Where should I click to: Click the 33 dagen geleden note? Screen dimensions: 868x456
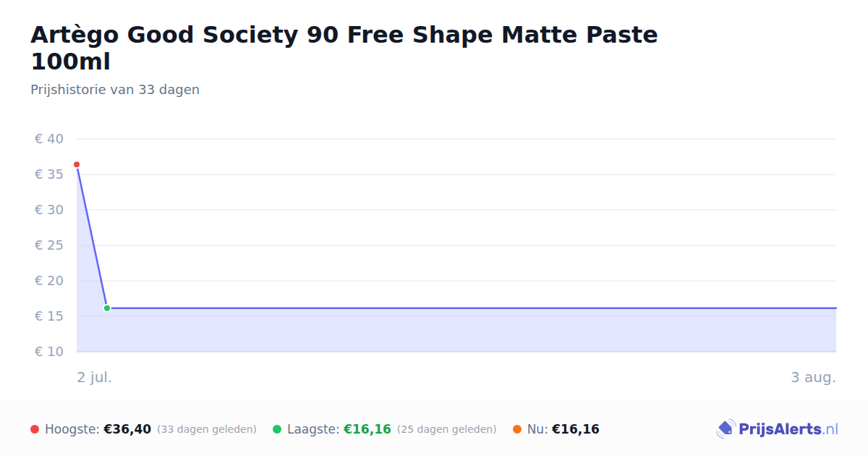pos(207,429)
